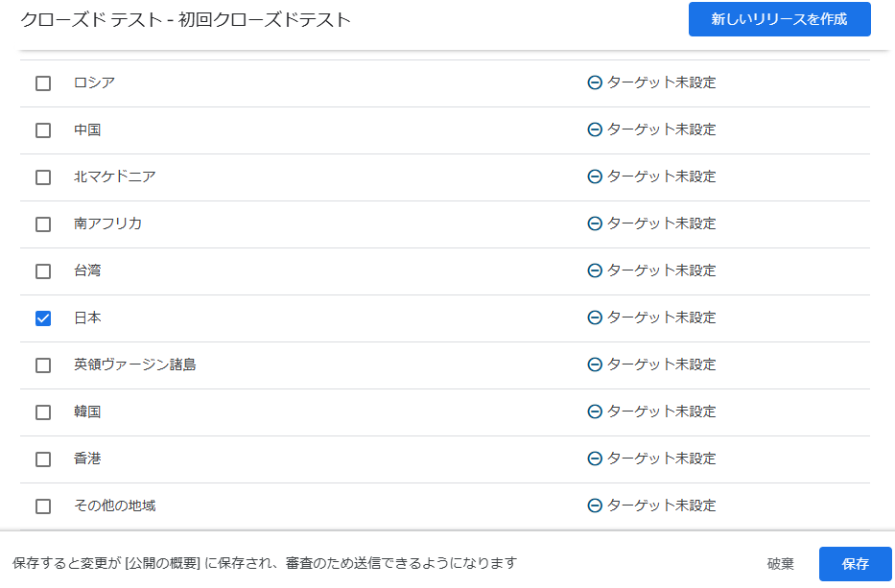Image resolution: width=895 pixels, height=588 pixels.
Task: Select the 南アフリカ country name
Action: 107,223
